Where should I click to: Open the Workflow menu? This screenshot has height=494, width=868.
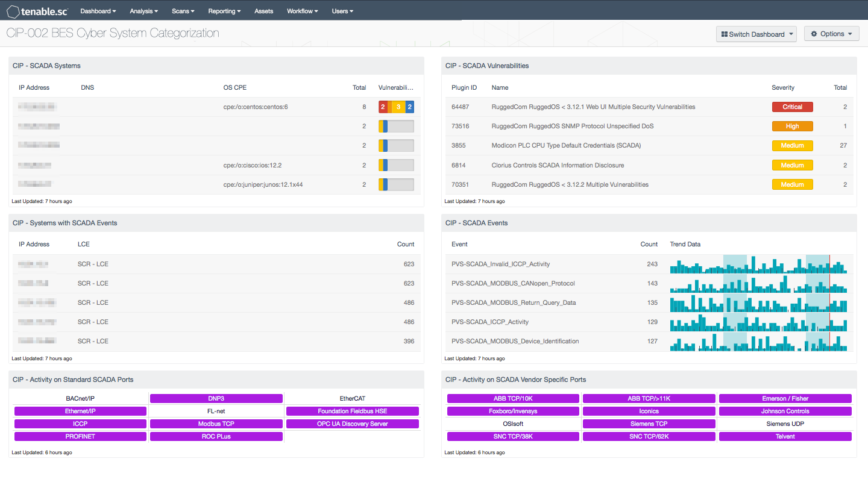coord(303,11)
